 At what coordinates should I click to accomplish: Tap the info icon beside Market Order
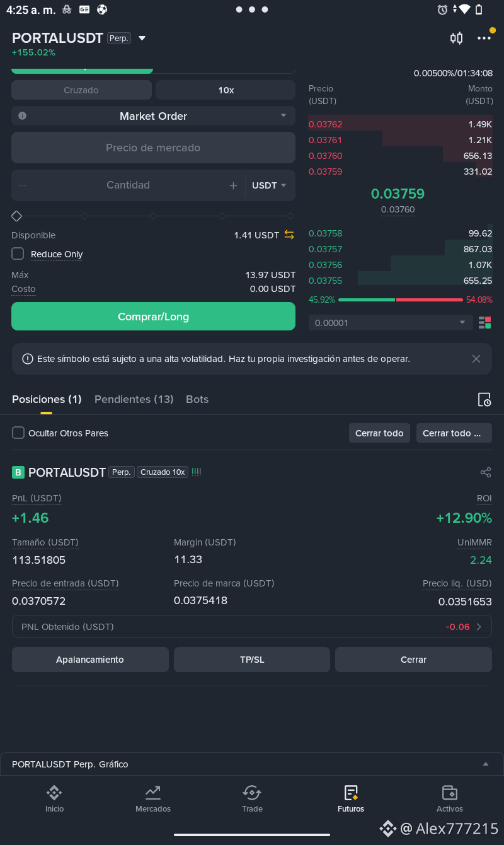[x=22, y=116]
